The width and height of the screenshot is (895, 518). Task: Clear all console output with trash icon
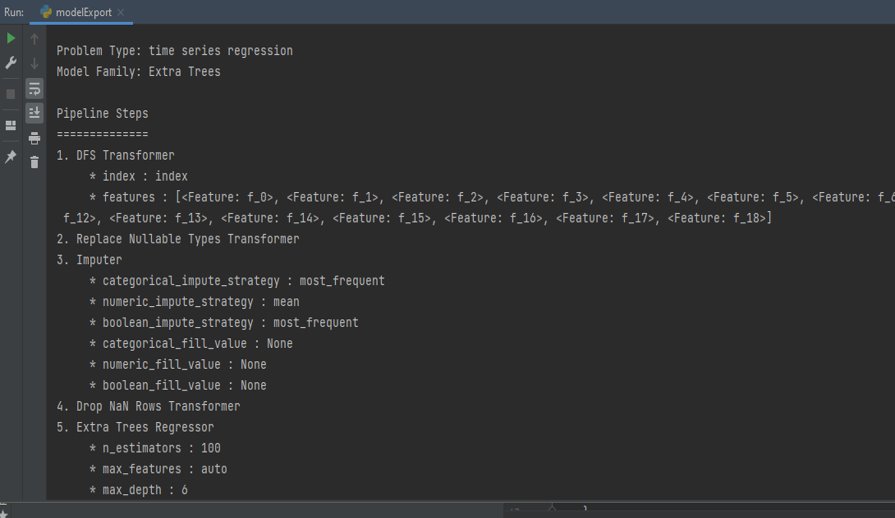[x=34, y=161]
